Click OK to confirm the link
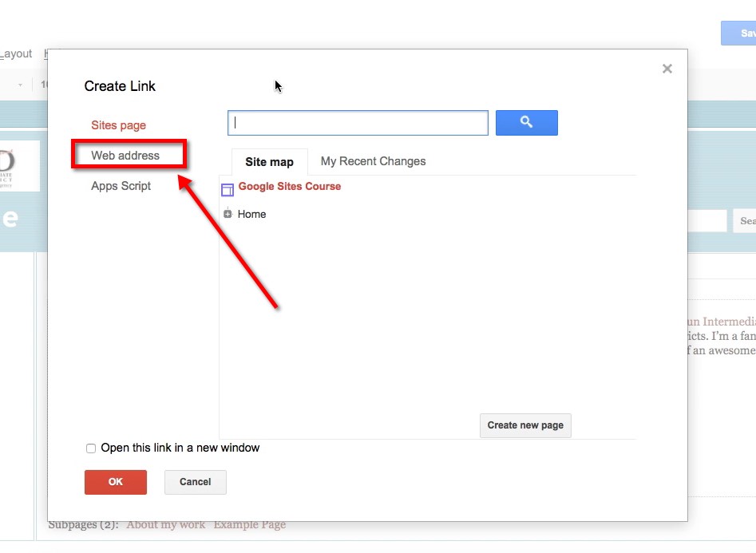This screenshot has height=553, width=756. tap(115, 482)
